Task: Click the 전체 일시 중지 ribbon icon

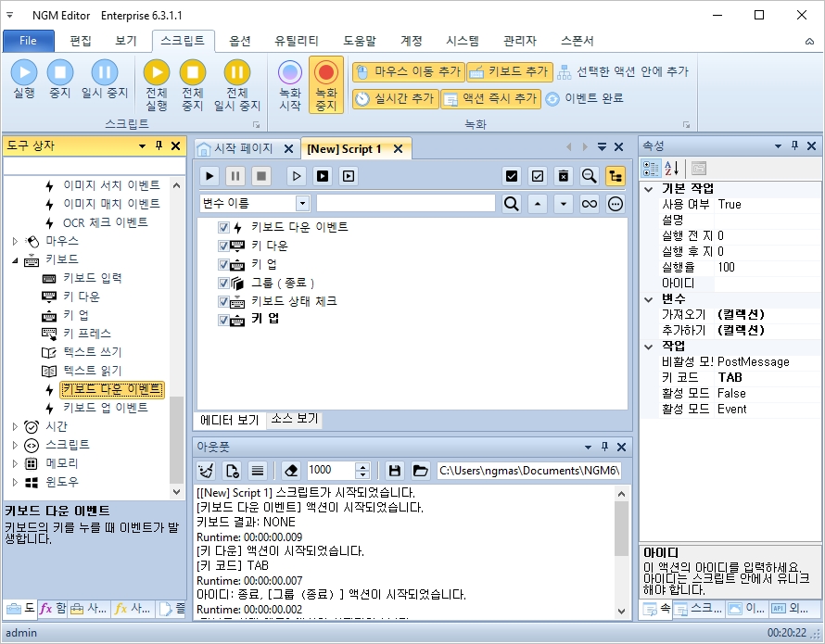Action: 236,72
